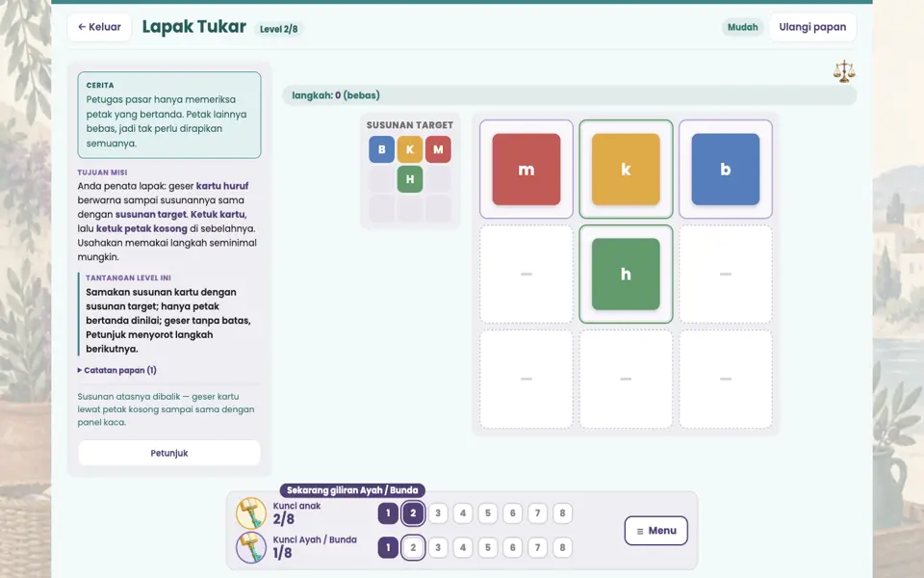Screen dimensions: 924x578
Task: Click the Sekarang giliran Ayah / Bunda banner
Action: pyautogui.click(x=352, y=490)
